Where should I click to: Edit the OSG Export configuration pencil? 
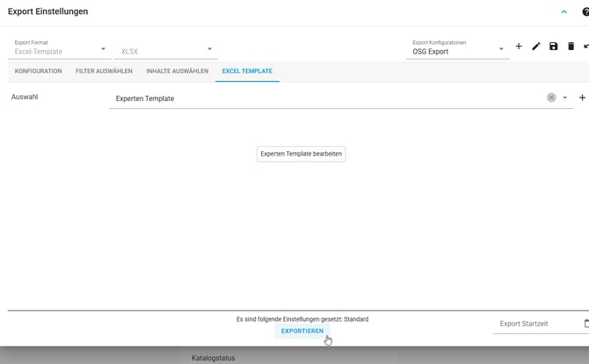(536, 47)
